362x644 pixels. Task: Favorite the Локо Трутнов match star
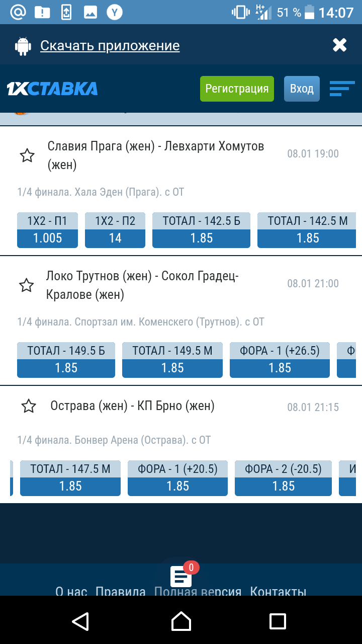pyautogui.click(x=26, y=285)
